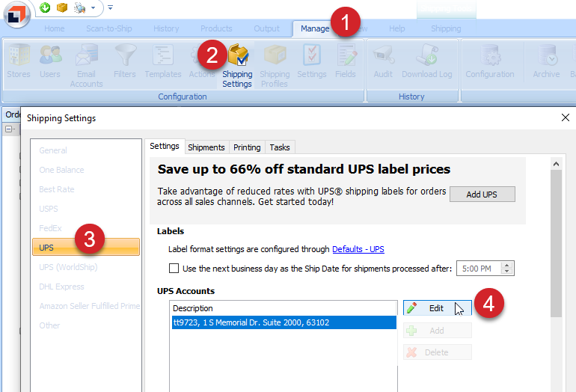Open the Templates ribbon icon

pyautogui.click(x=163, y=61)
